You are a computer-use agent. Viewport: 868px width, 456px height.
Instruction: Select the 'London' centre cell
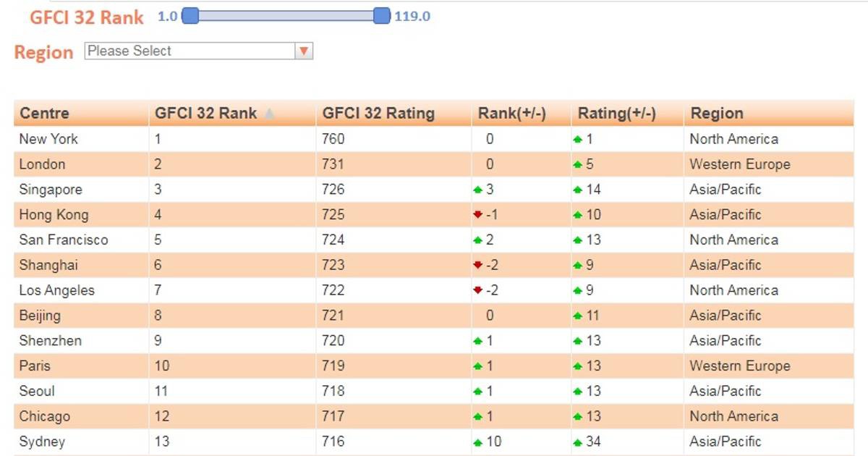[x=81, y=164]
